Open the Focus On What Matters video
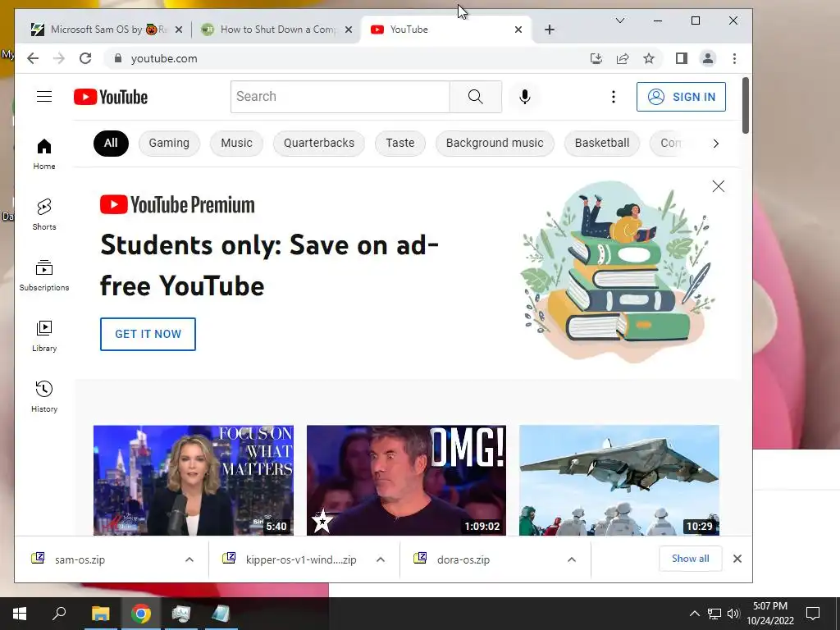The width and height of the screenshot is (840, 630). [194, 480]
